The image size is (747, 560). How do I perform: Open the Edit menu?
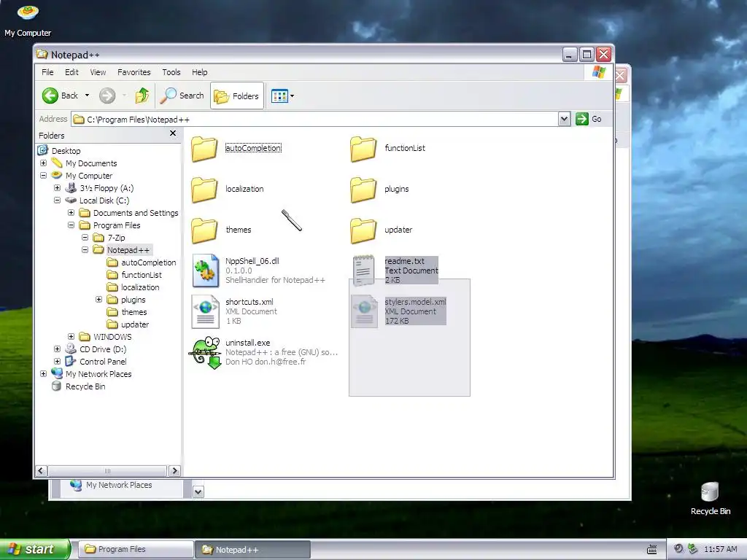72,72
